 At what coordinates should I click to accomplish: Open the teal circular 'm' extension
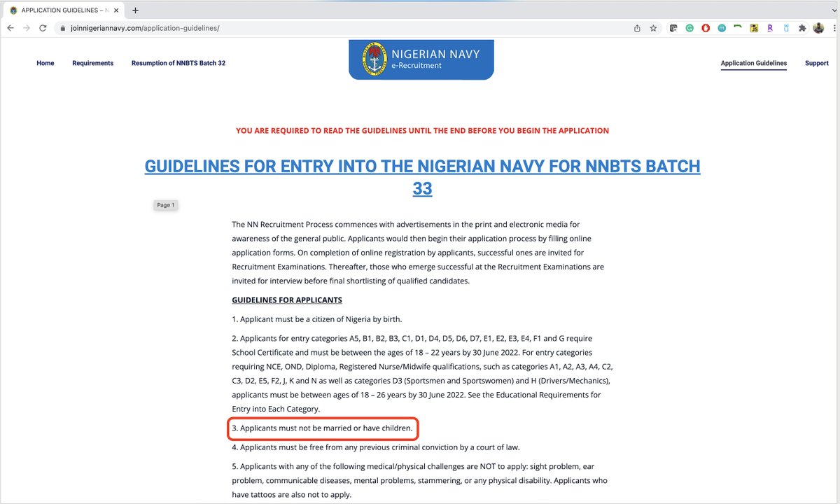(722, 28)
